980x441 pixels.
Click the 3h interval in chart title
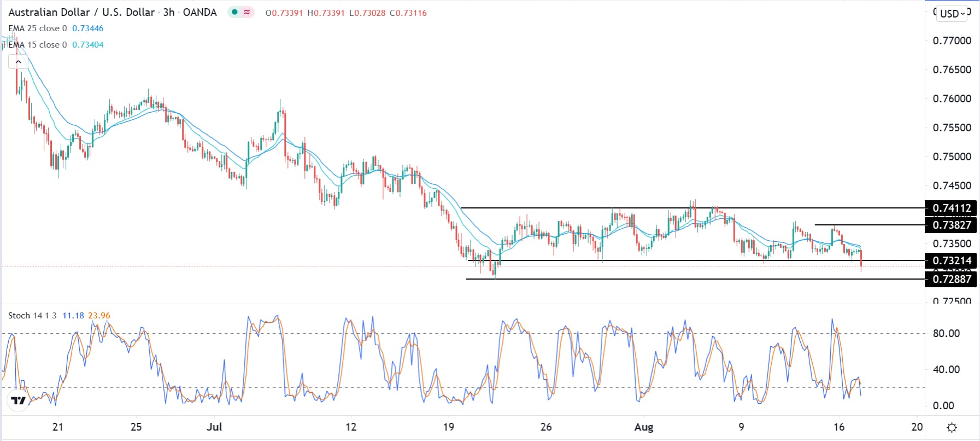169,12
